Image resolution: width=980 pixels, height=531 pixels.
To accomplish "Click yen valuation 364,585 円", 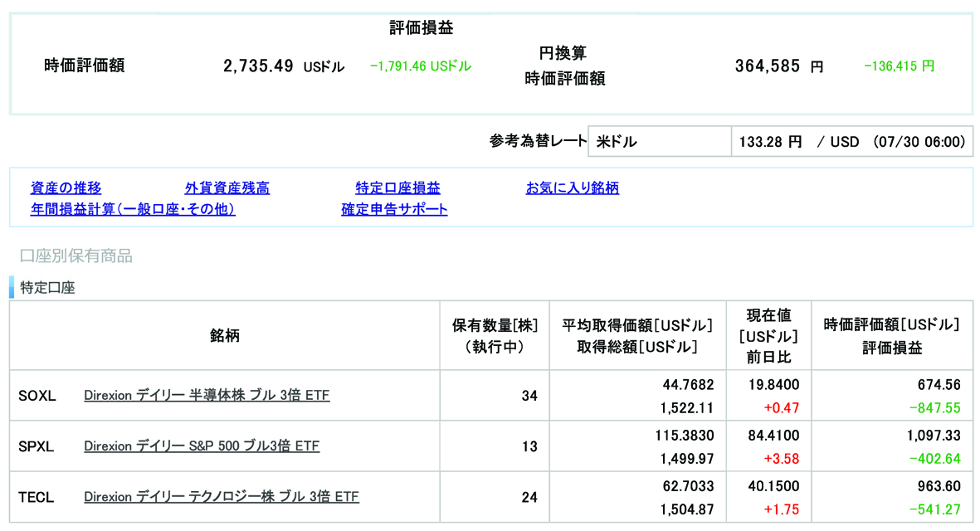I will pos(779,66).
